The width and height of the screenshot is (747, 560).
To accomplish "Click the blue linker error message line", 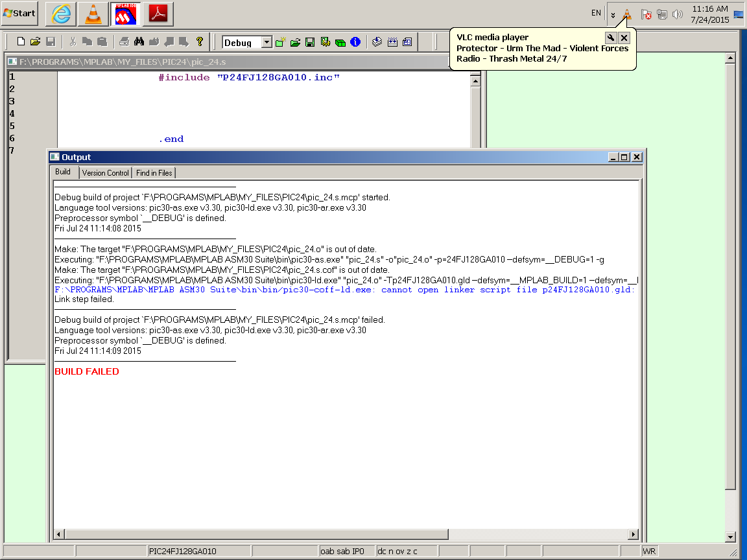I will point(344,290).
